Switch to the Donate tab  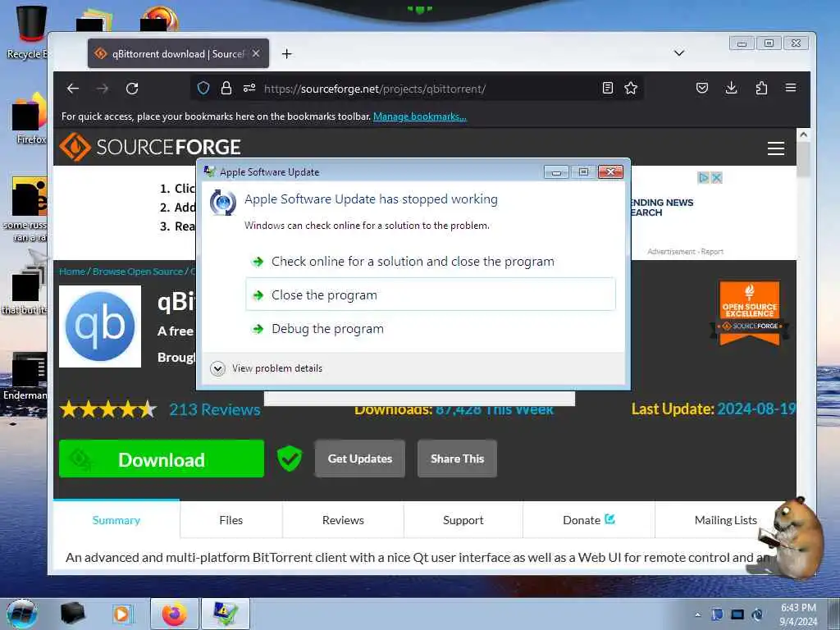588,520
